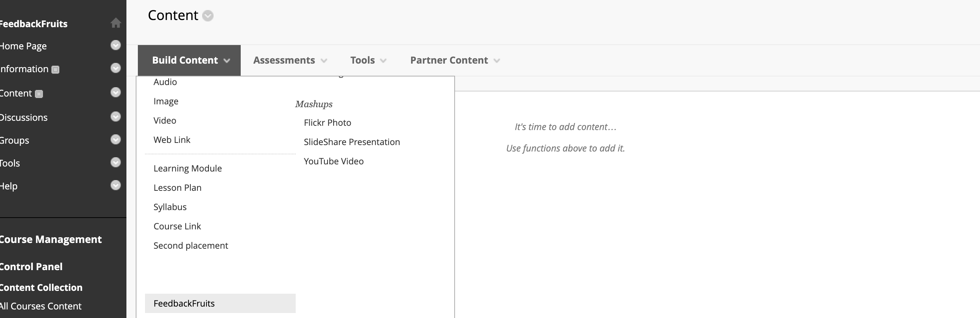Open the sidebar Tools options chevron

pyautogui.click(x=116, y=163)
